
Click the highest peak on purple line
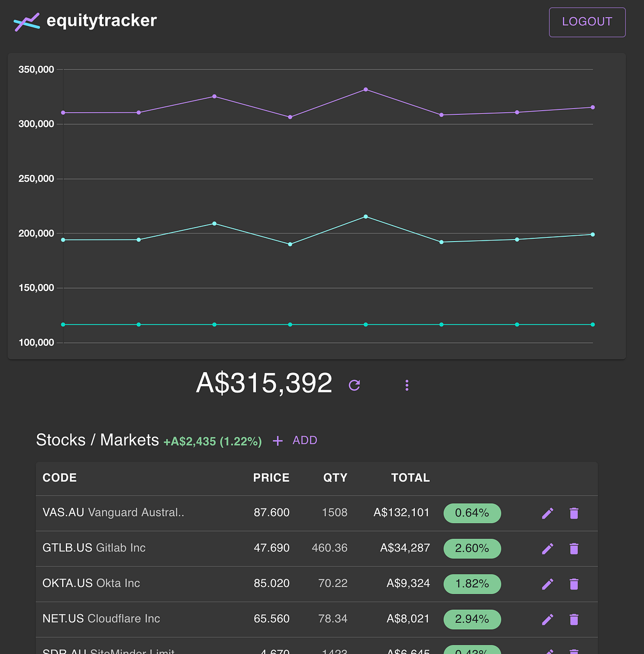(366, 90)
